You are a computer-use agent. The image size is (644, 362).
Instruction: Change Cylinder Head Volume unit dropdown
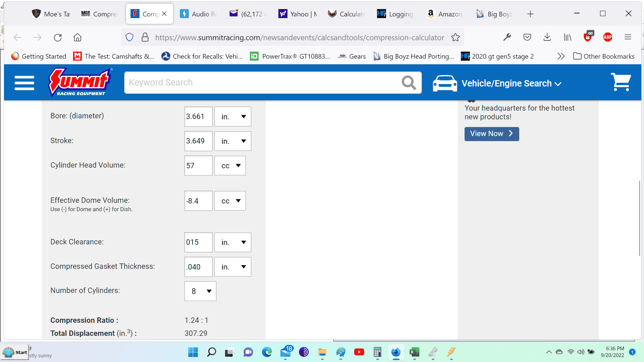(x=230, y=166)
